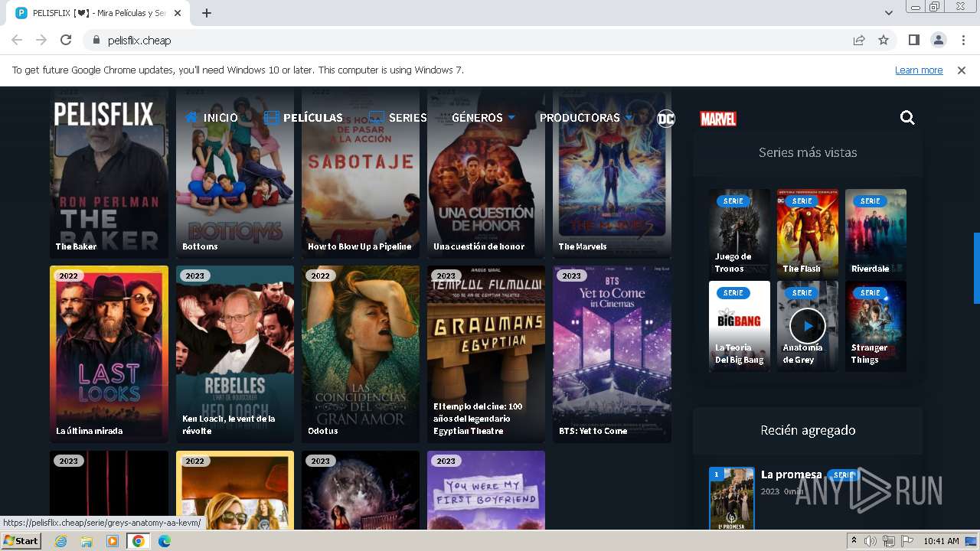Bookmark this page with star icon
Screen dimensions: 980x551
click(x=884, y=40)
